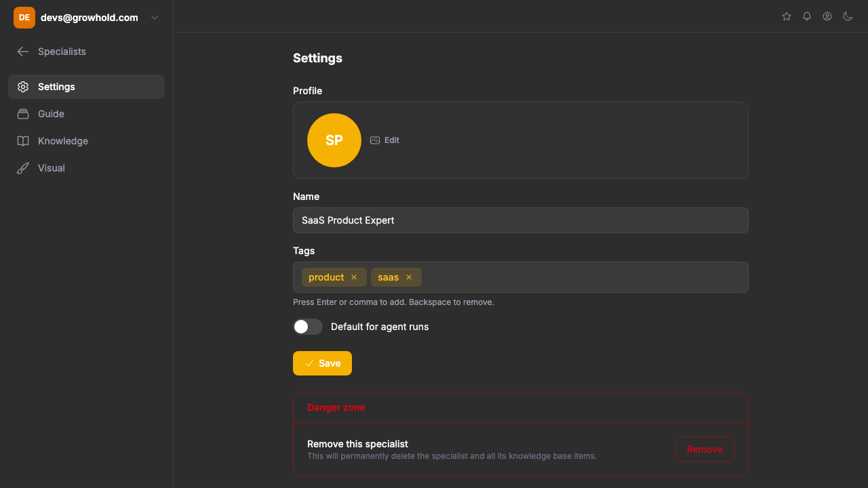Viewport: 868px width, 488px height.
Task: Click the Guide archive icon
Action: 23,114
